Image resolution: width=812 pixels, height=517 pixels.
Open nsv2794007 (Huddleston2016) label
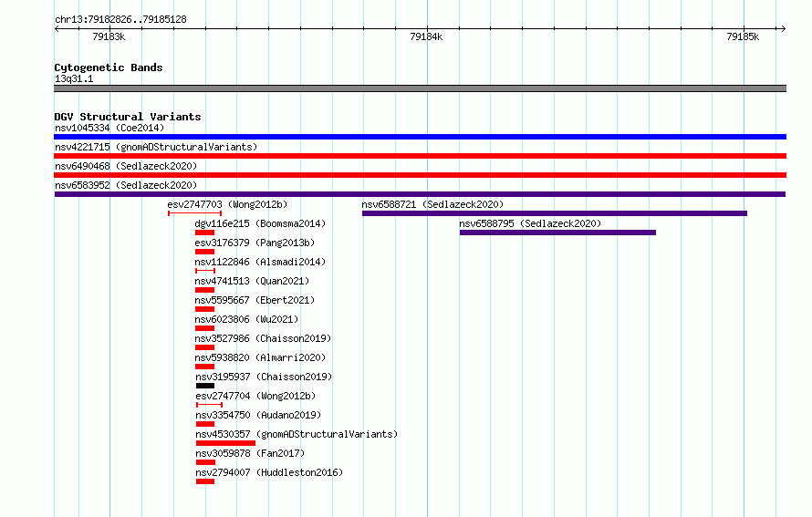pos(269,472)
